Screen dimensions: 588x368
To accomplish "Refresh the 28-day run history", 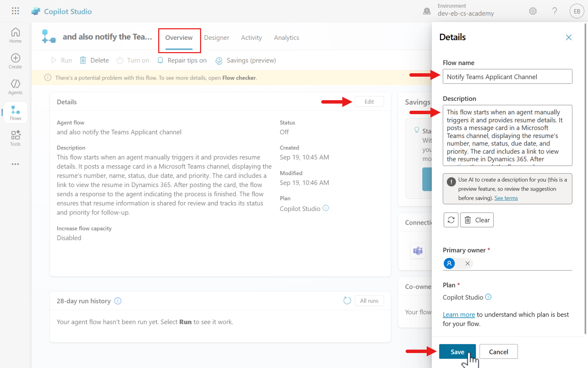I will click(347, 301).
